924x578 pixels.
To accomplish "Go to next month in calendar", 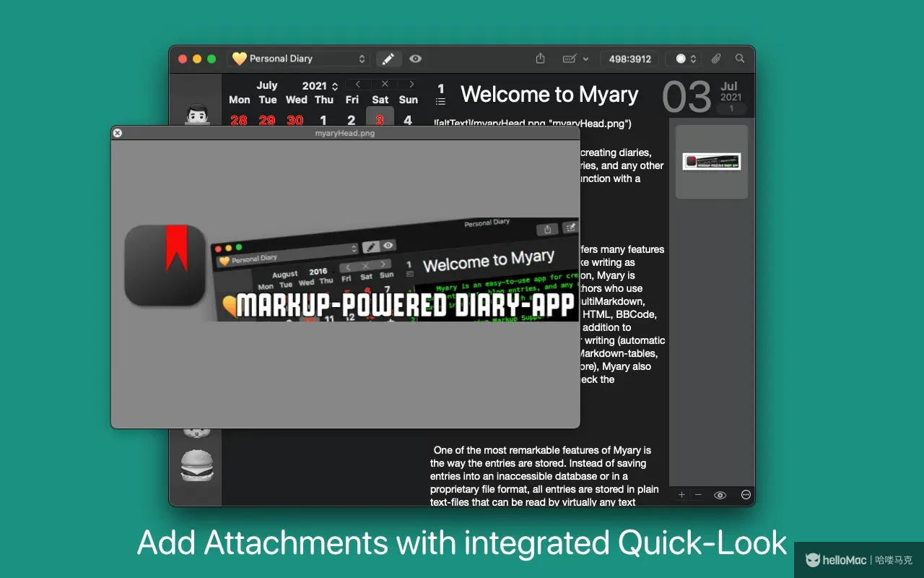I will tap(411, 85).
